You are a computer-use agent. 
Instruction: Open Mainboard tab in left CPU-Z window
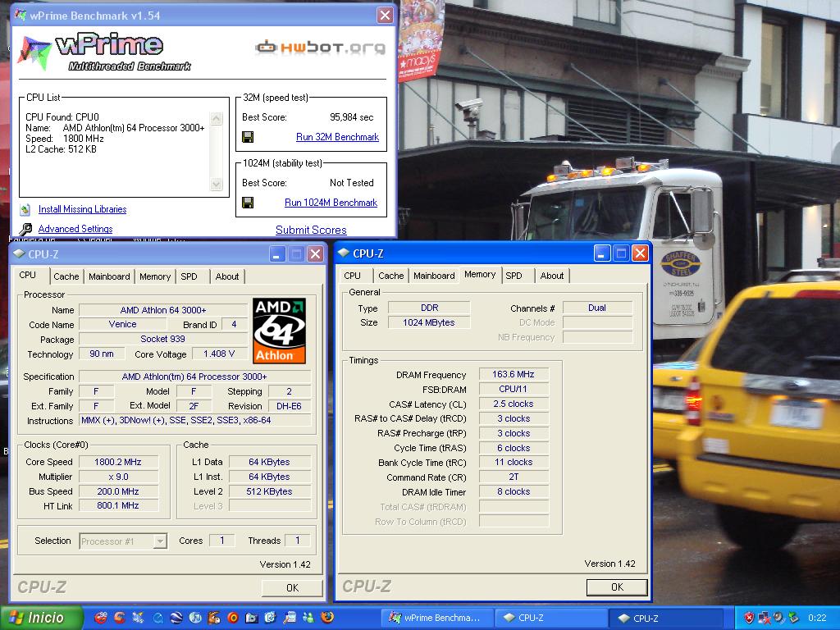point(109,276)
